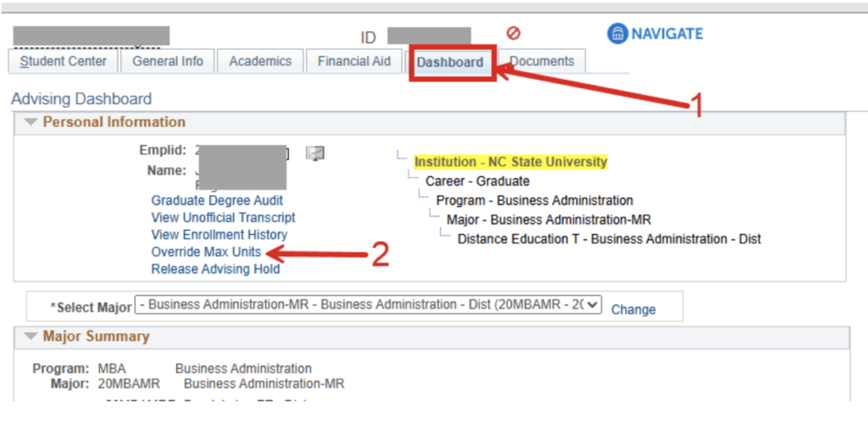Viewport: 868px width, 429px height.
Task: Select Institution - NC State University node
Action: tap(510, 162)
